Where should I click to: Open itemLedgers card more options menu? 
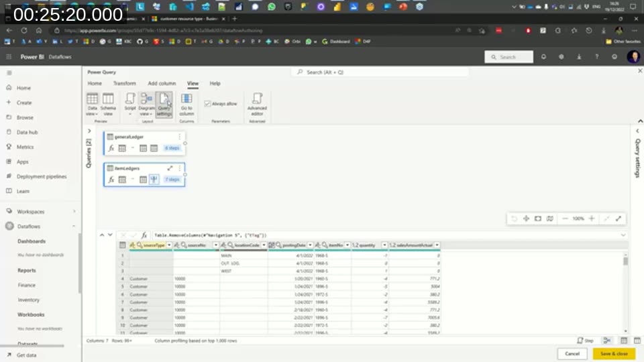(x=180, y=168)
